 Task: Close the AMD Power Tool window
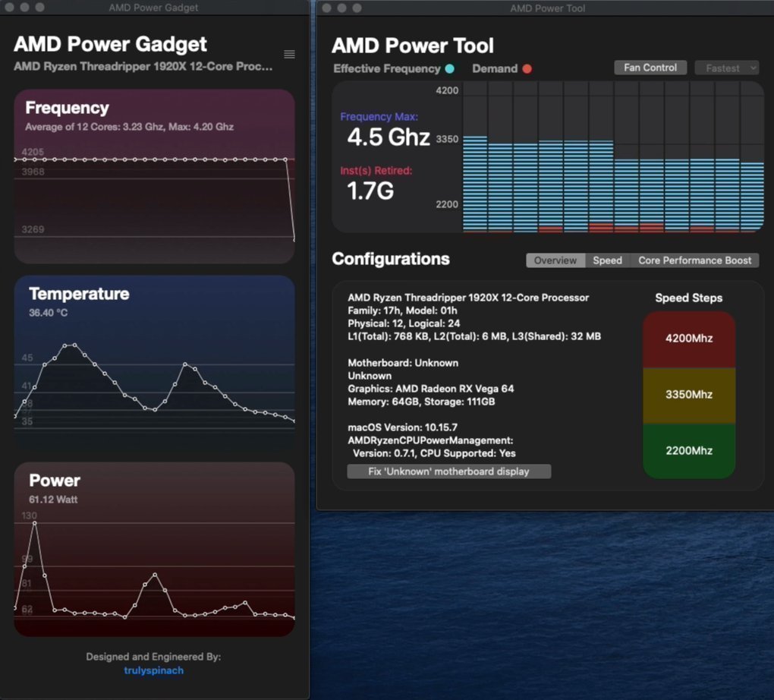[x=327, y=8]
